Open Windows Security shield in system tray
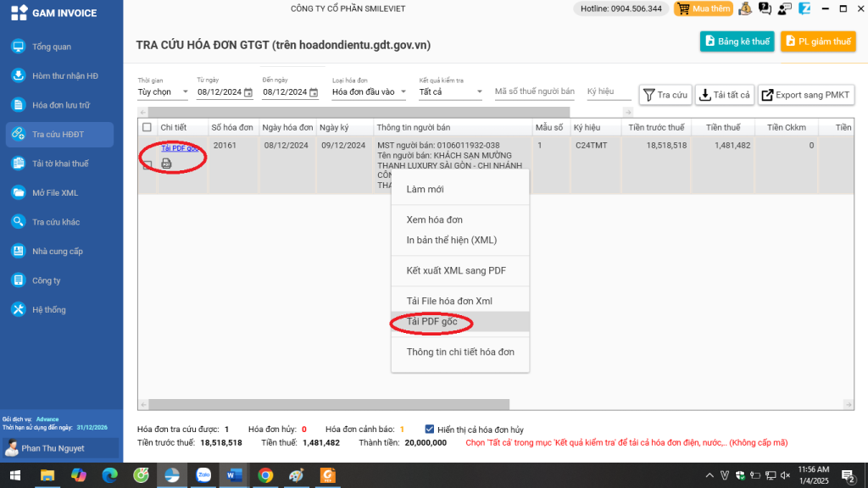Image resolution: width=868 pixels, height=488 pixels. (x=740, y=475)
